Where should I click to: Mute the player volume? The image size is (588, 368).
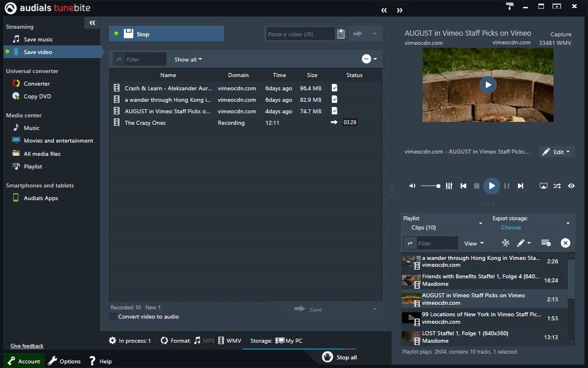412,186
